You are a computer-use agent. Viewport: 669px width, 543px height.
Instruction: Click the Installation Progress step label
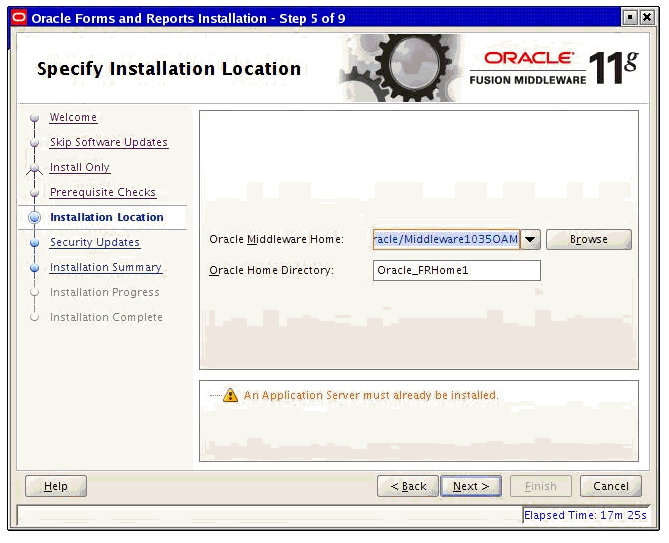pyautogui.click(x=105, y=292)
